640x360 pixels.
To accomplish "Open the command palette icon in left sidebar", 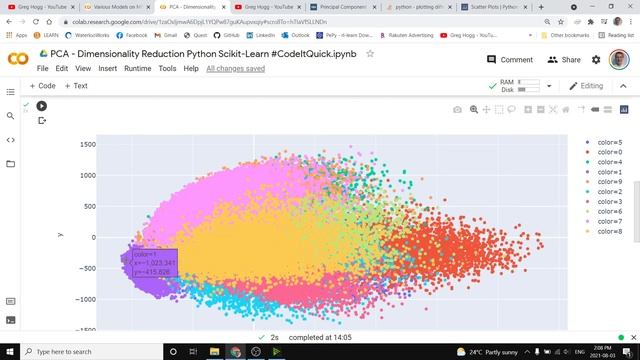I will tap(11, 301).
